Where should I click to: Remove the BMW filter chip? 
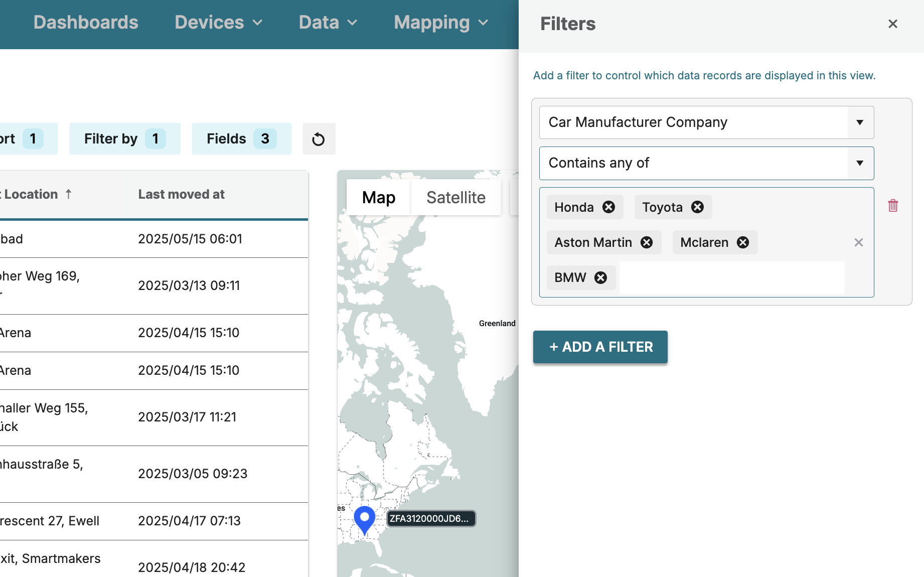pos(600,277)
